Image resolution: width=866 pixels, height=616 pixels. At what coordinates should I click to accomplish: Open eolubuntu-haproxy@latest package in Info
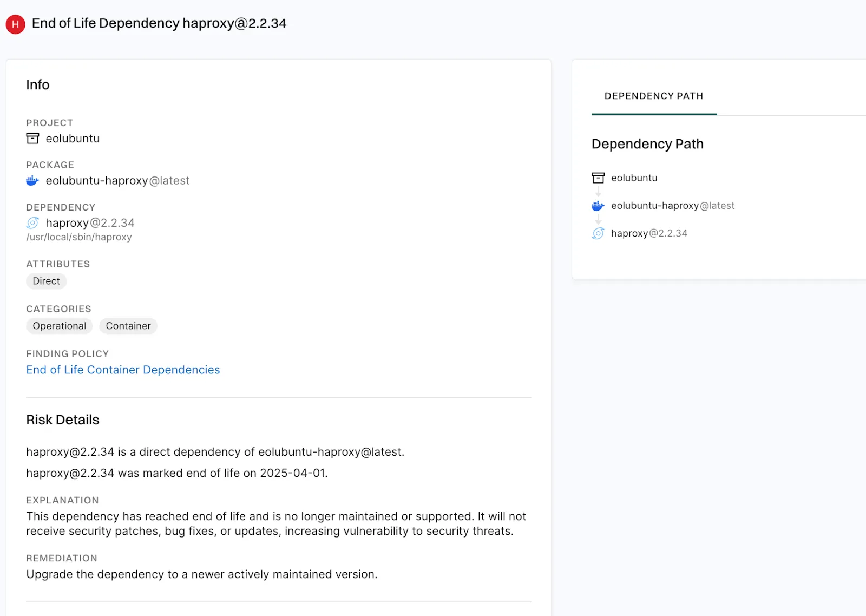(x=117, y=181)
